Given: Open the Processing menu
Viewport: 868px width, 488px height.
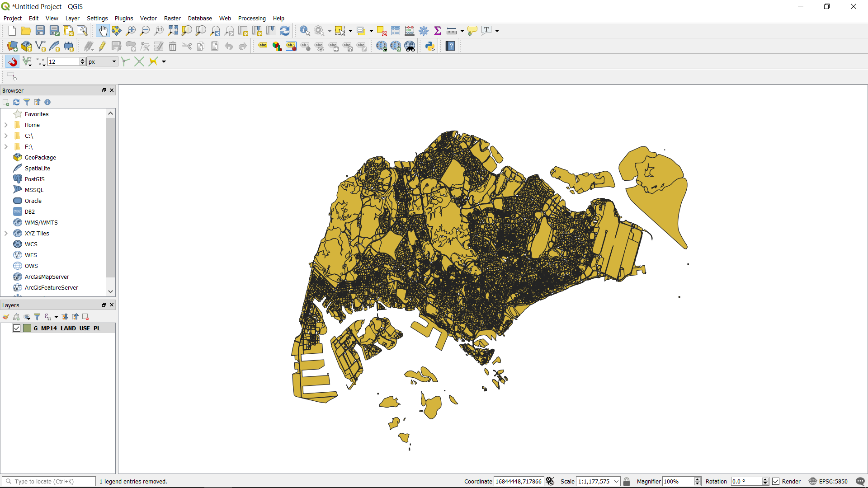Looking at the screenshot, I should click(252, 19).
